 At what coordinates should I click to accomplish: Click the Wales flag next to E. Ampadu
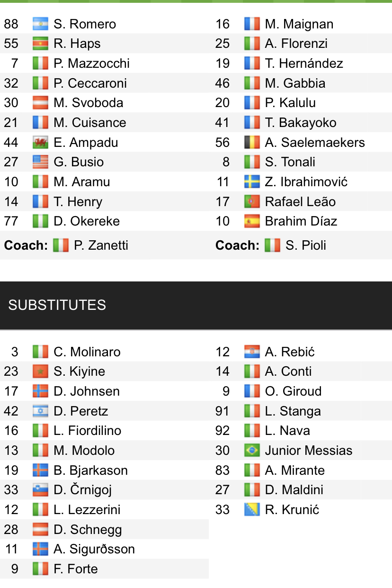click(40, 142)
